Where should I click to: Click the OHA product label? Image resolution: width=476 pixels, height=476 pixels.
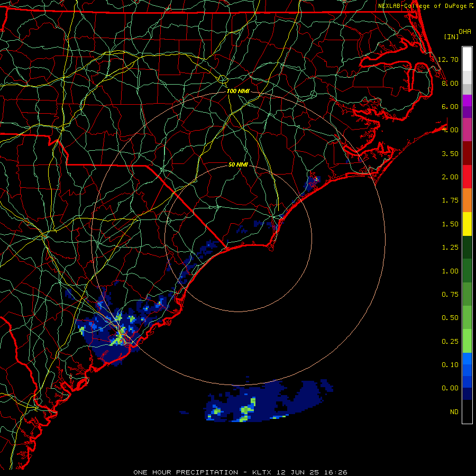[x=465, y=32]
